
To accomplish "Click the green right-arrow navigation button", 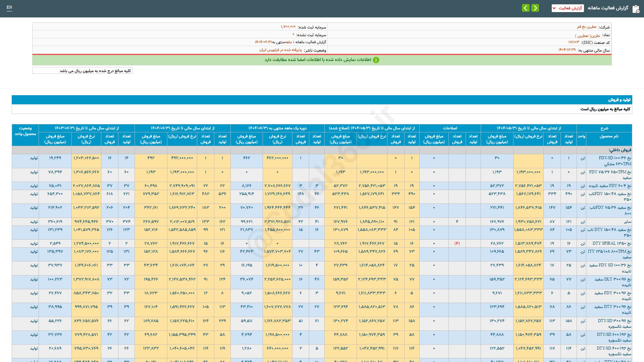I will [x=535, y=8].
